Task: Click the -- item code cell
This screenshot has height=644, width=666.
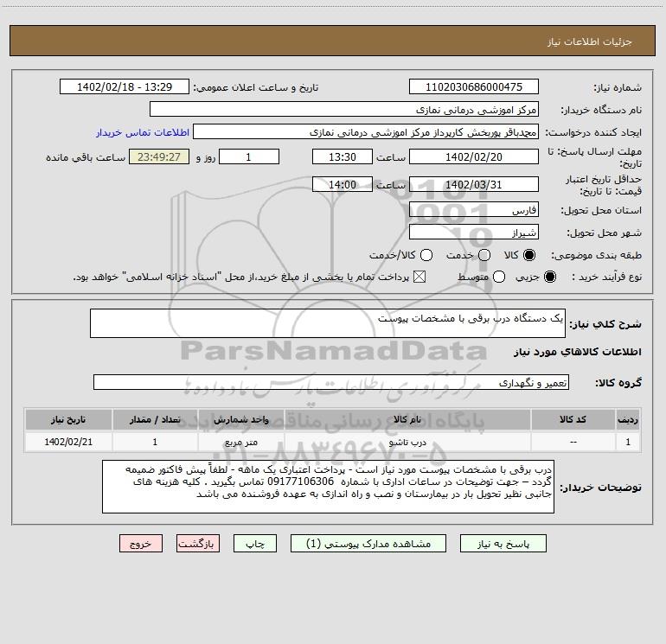Action: 573,442
